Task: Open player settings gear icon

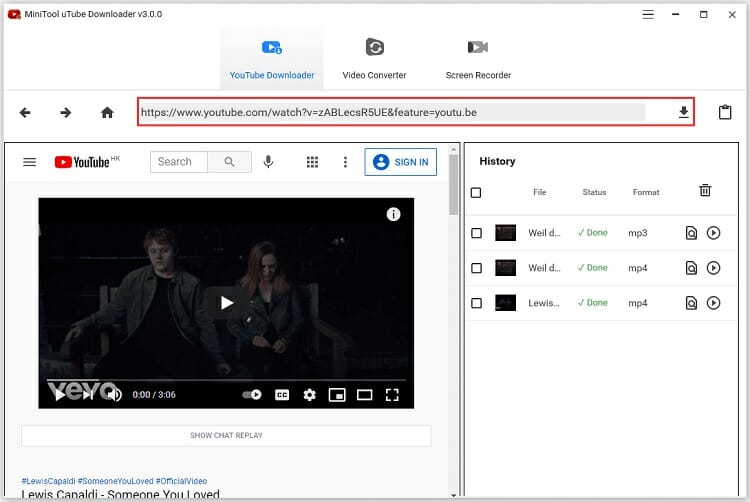Action: pos(309,395)
